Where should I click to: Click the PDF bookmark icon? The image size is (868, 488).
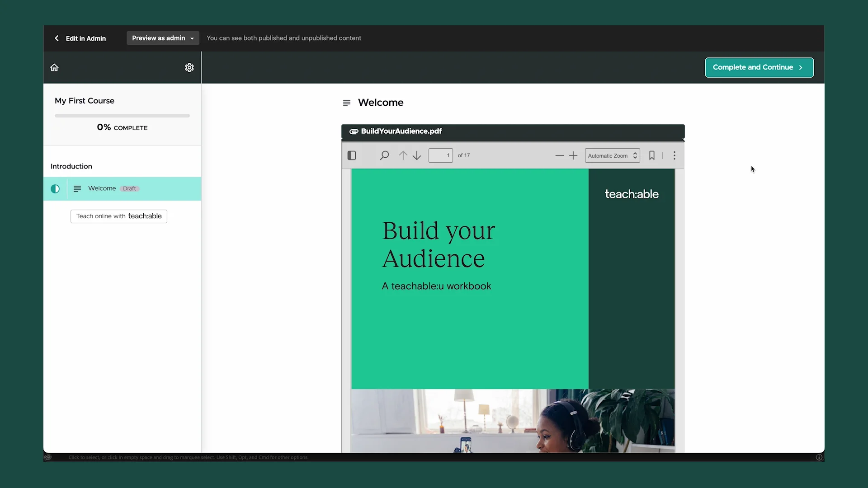pyautogui.click(x=652, y=155)
